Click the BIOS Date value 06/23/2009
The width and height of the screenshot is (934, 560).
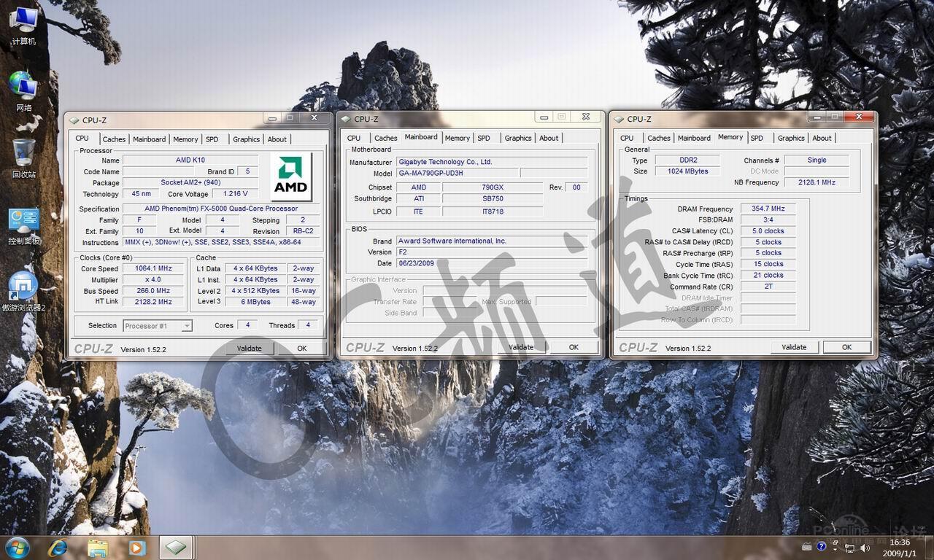tap(492, 263)
